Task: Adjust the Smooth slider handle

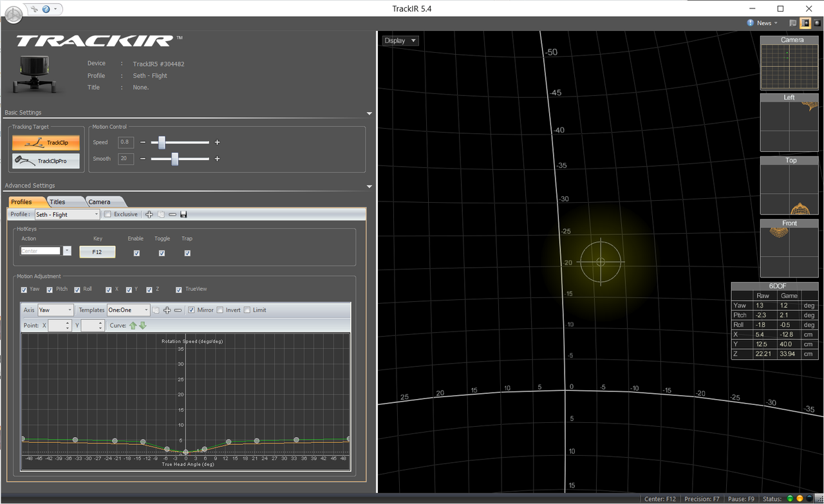Action: tap(174, 159)
